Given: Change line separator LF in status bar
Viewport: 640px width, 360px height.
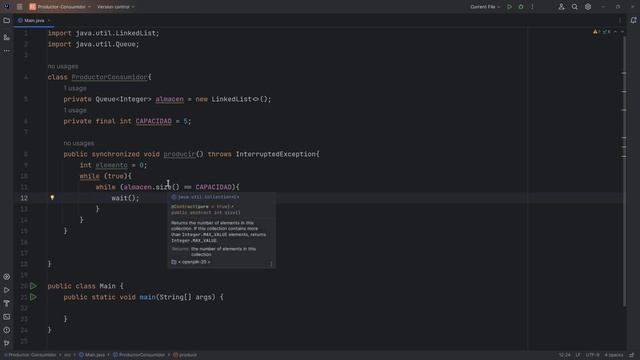Looking at the screenshot, I should tap(578, 355).
